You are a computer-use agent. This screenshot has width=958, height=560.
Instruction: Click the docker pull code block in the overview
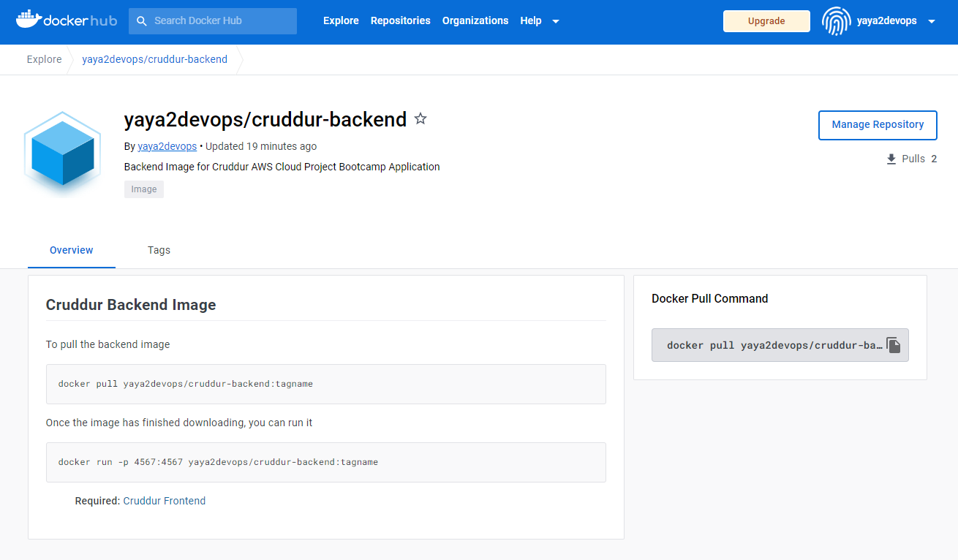click(x=325, y=384)
